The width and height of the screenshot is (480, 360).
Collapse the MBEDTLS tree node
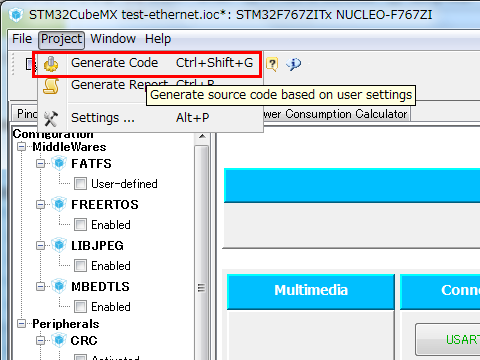pyautogui.click(x=40, y=286)
